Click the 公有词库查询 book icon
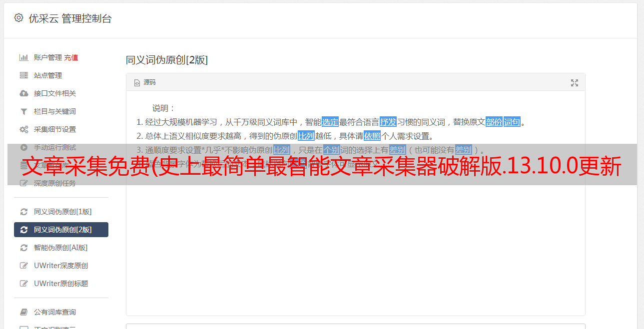 coord(23,312)
